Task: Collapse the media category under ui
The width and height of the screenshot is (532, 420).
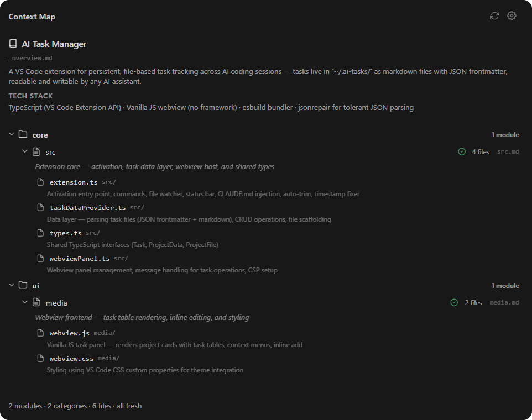Action: click(x=24, y=302)
